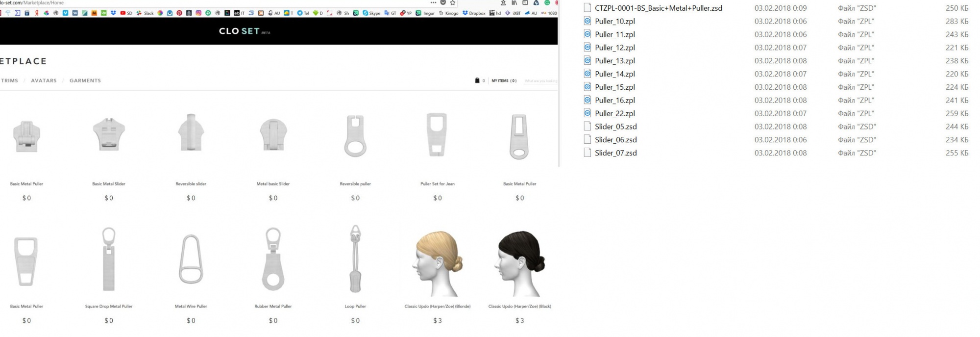Viewport: 980px width, 337px height.
Task: Open the YP bookmark
Action: pyautogui.click(x=406, y=13)
